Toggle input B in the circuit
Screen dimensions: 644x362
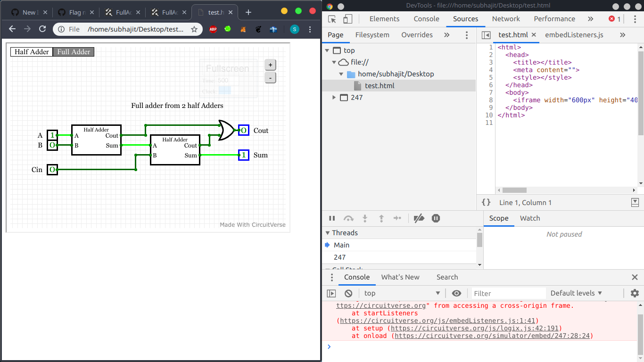pos(52,145)
